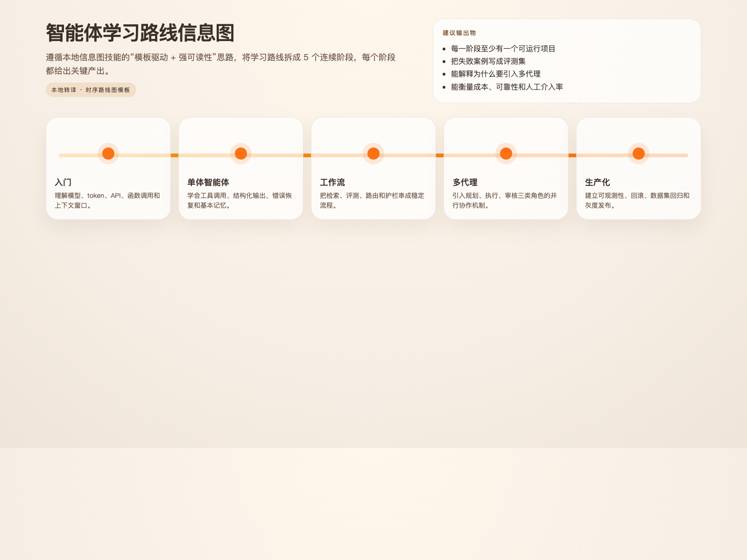Select the 单体智能体 stage heading

(x=208, y=182)
